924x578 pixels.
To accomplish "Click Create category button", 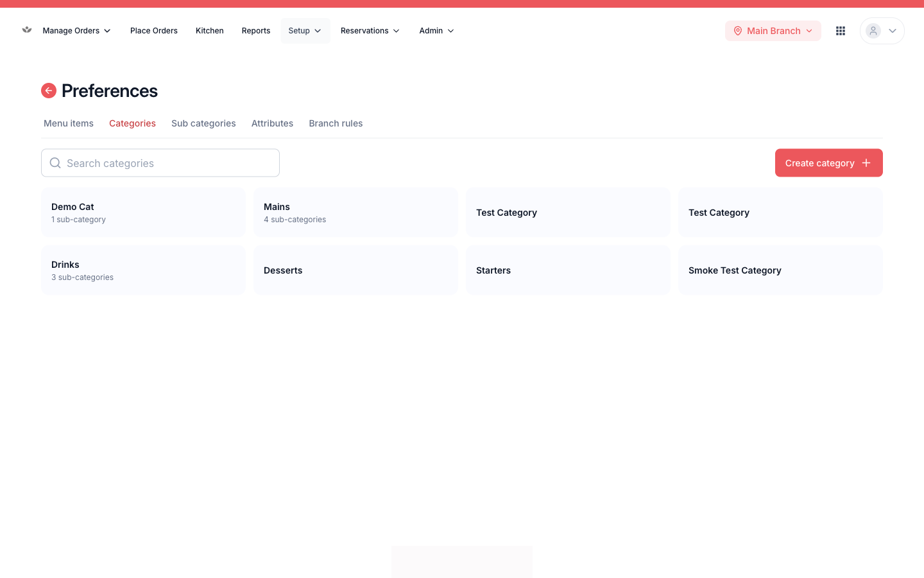I will tap(829, 163).
